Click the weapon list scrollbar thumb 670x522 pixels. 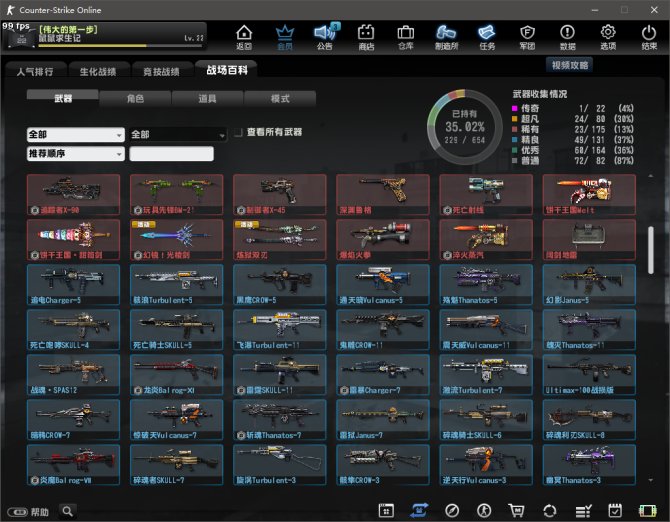tap(650, 250)
